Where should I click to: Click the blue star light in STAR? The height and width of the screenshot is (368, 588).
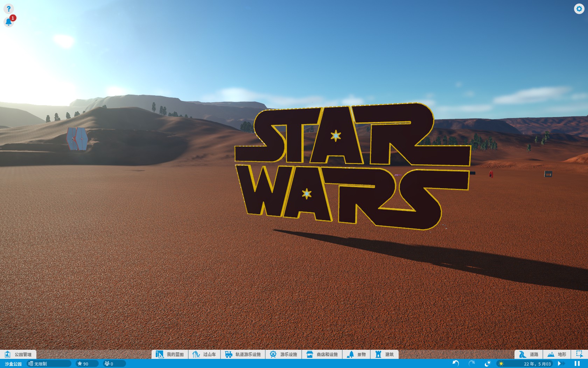pos(336,135)
